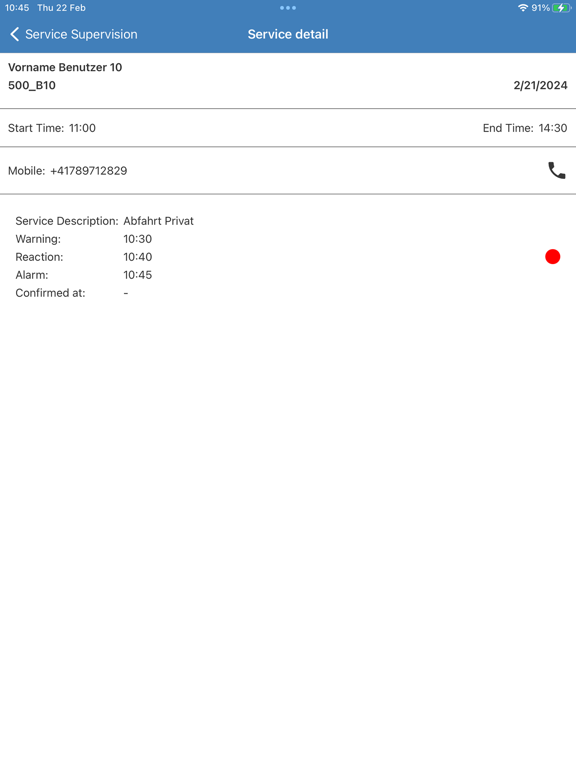The height and width of the screenshot is (768, 576).
Task: Click the Reaction time 10:40
Action: point(138,257)
